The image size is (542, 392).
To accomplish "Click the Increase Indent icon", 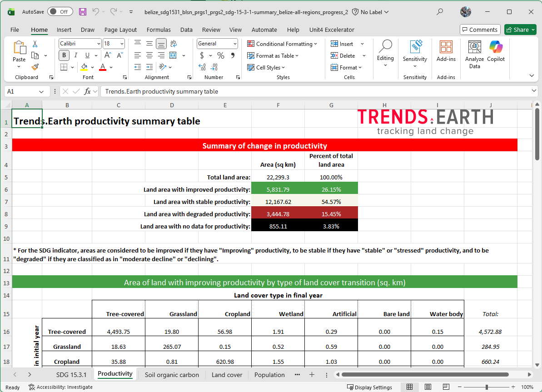I will (149, 67).
